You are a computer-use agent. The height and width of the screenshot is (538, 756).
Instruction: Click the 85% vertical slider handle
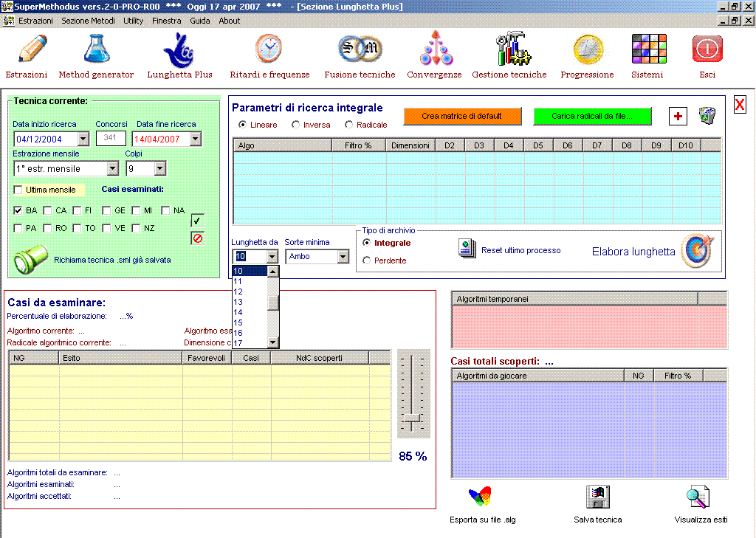412,419
